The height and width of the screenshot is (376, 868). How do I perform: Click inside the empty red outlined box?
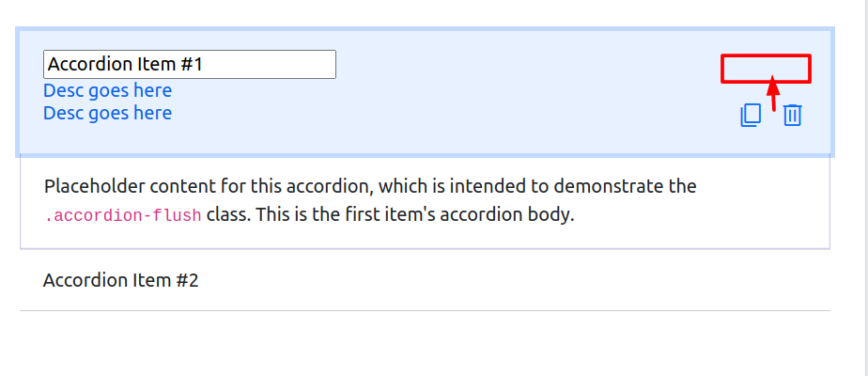click(x=766, y=69)
